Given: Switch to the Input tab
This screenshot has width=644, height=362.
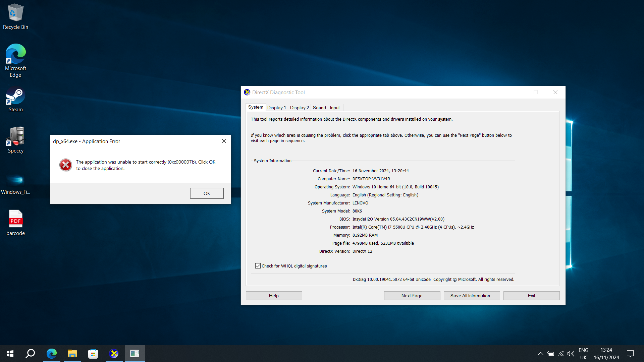Looking at the screenshot, I should [x=335, y=108].
